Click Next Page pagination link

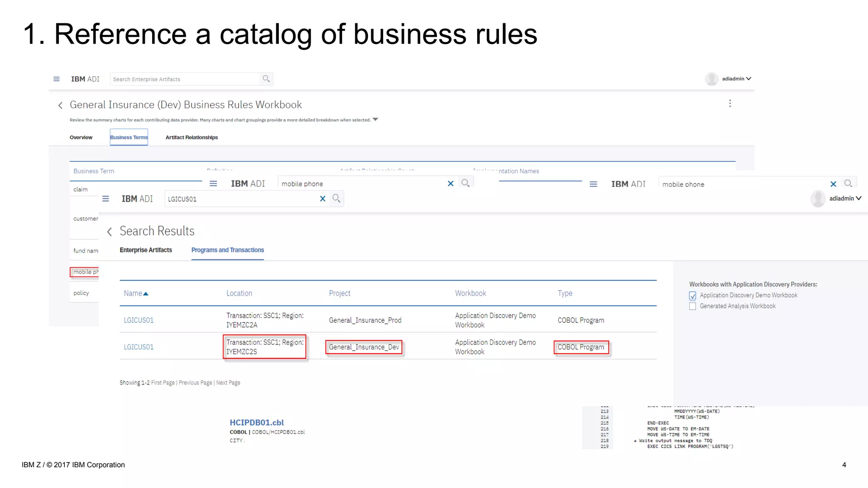228,383
